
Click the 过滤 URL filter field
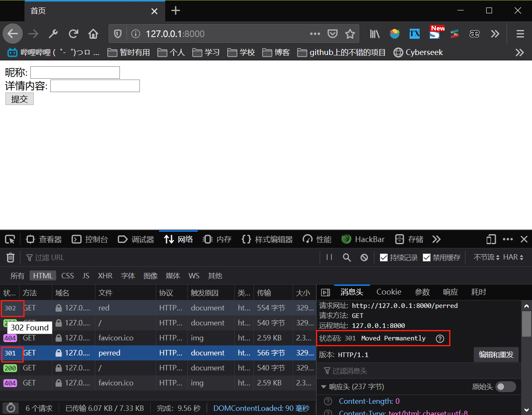pyautogui.click(x=171, y=257)
